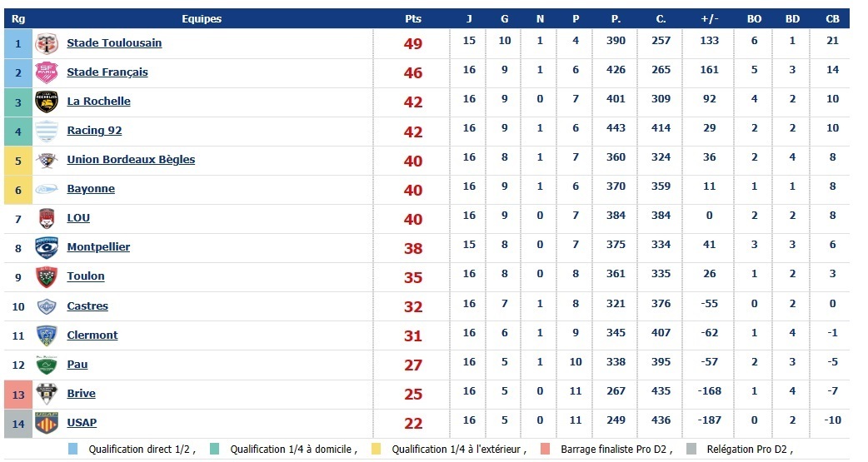The height and width of the screenshot is (462, 868).
Task: Open the Union Bordeaux Bègles team link
Action: coord(131,160)
